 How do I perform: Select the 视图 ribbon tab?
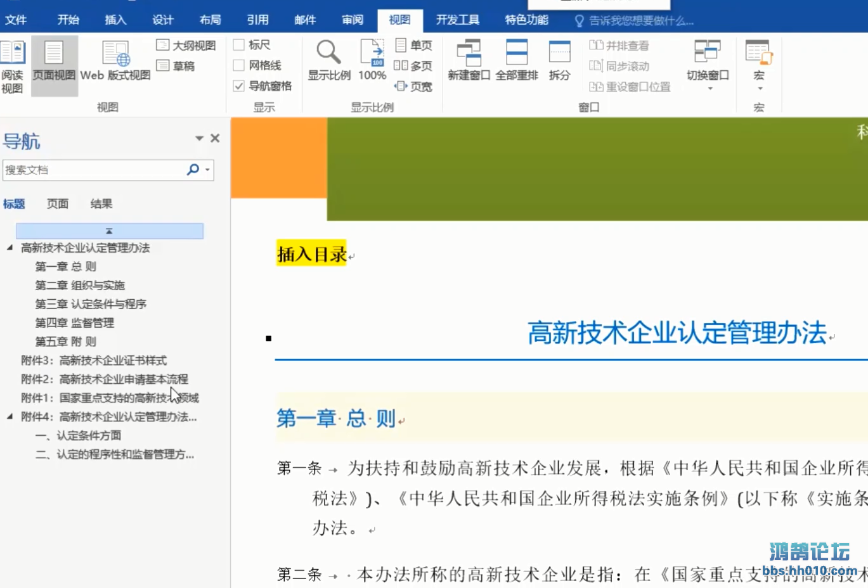pyautogui.click(x=399, y=20)
